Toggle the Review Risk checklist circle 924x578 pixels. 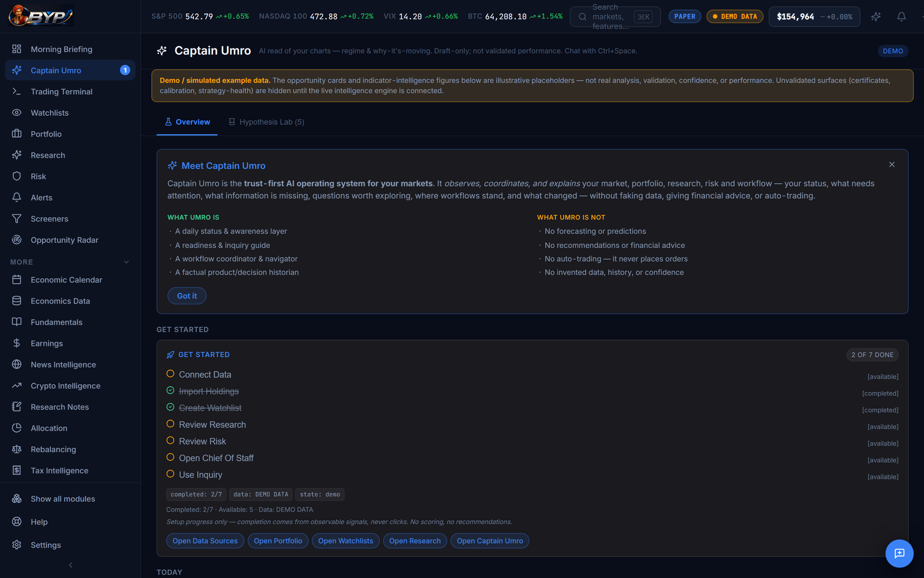[x=170, y=440]
